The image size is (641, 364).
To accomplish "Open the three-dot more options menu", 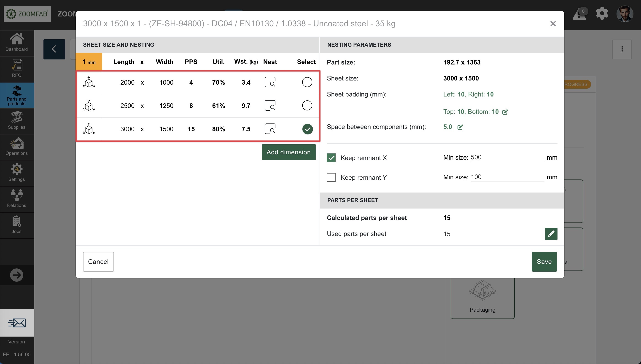I will click(622, 49).
